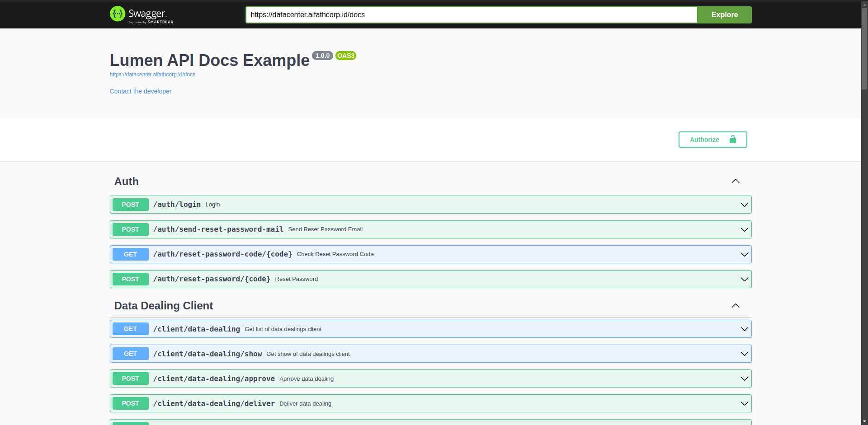868x425 pixels.
Task: Click the Auth section heading
Action: (x=127, y=182)
